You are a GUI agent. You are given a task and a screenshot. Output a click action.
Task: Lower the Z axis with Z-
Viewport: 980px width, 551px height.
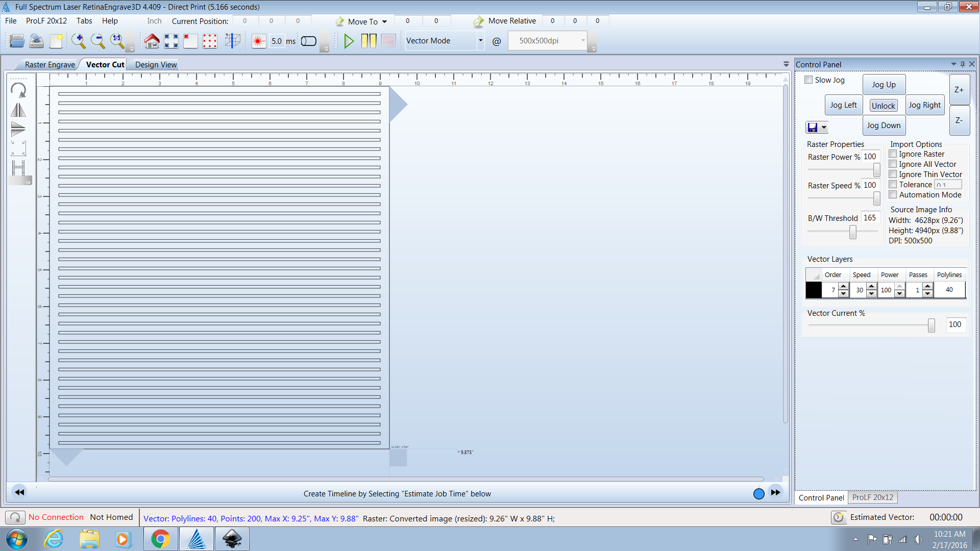[959, 120]
